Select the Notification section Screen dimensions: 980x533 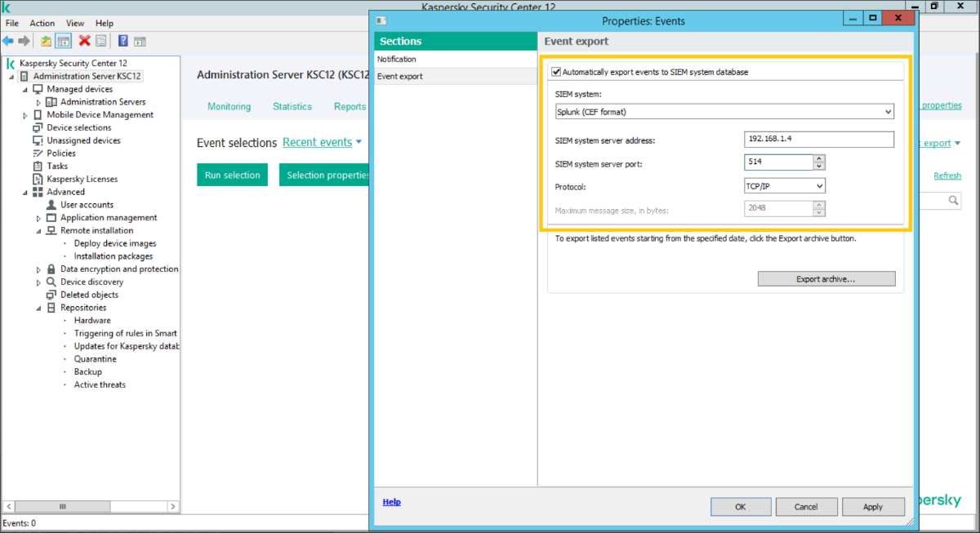pos(455,60)
